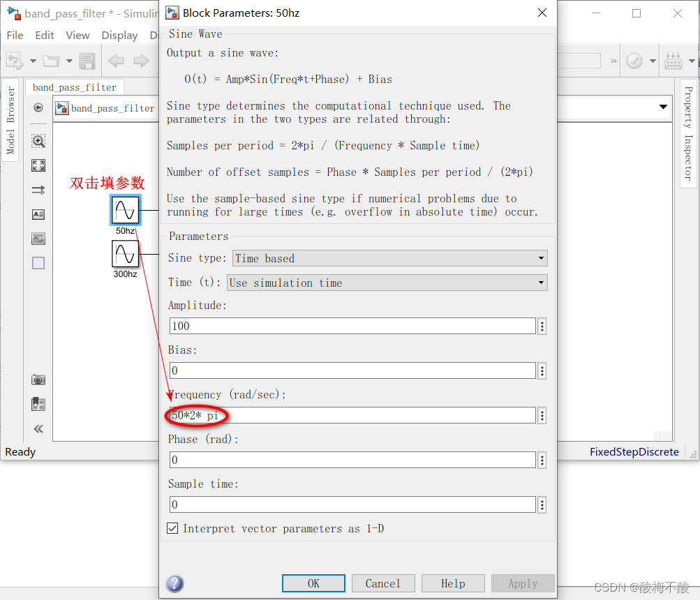This screenshot has height=600, width=700.
Task: Click the model icon in the breadcrumb
Action: click(x=62, y=108)
